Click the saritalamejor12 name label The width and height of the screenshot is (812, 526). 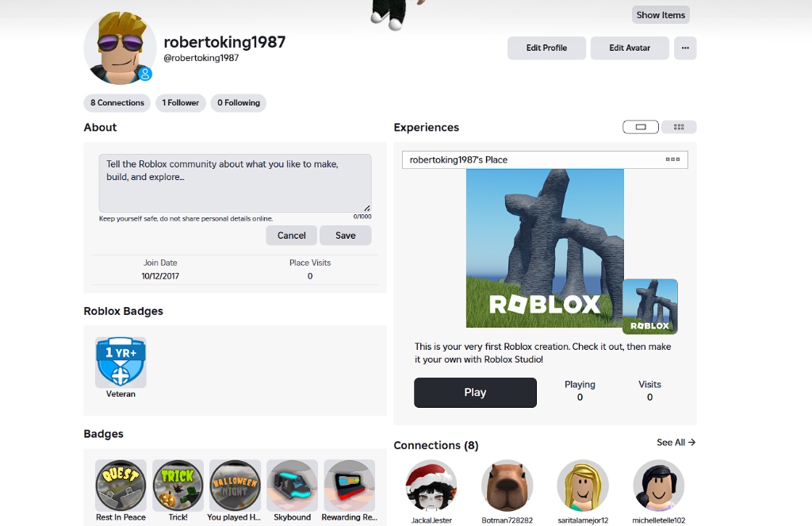click(x=583, y=520)
